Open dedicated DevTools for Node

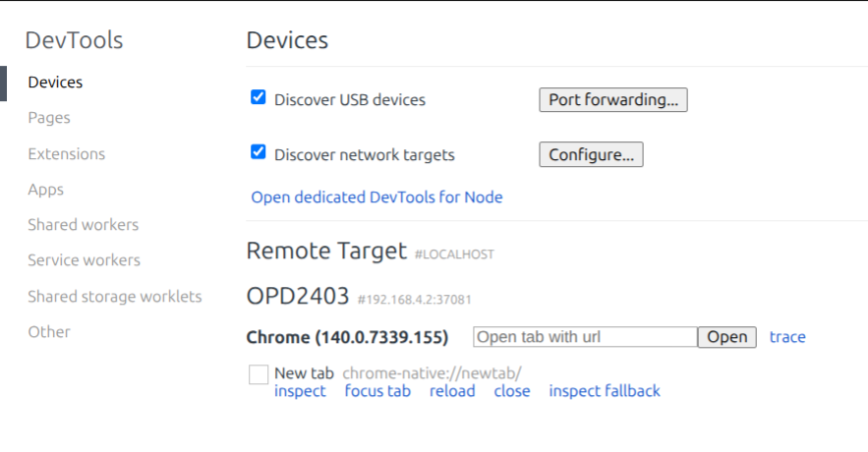[376, 198]
